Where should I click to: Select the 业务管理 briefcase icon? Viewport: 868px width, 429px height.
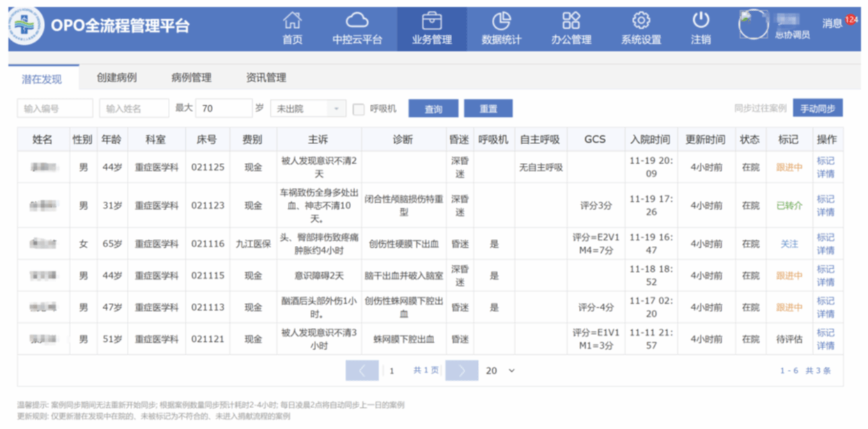(x=432, y=21)
